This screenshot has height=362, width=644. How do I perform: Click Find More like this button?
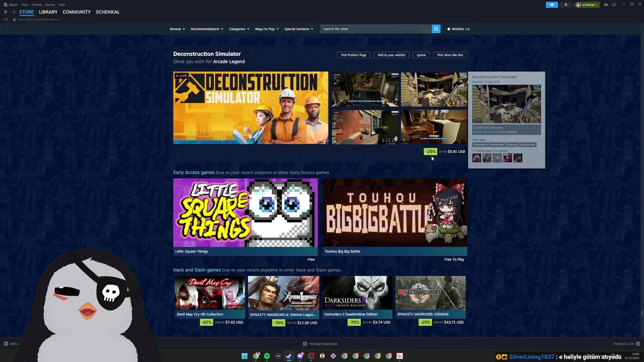pyautogui.click(x=450, y=55)
